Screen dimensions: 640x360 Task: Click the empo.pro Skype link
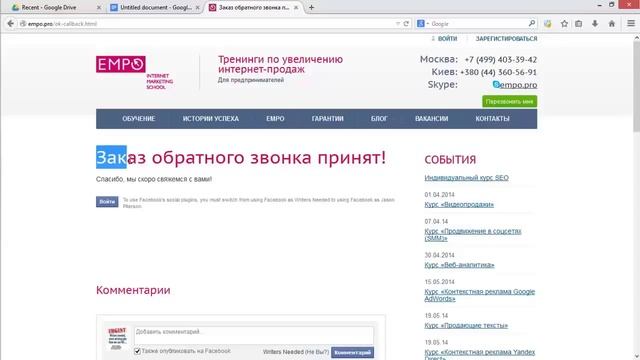[x=518, y=85]
